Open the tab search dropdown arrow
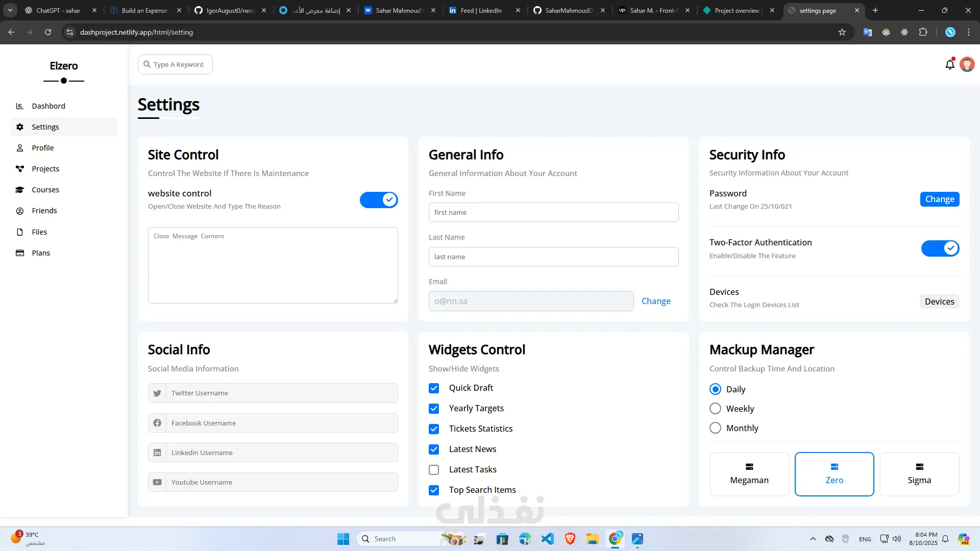Image resolution: width=980 pixels, height=551 pixels. click(x=10, y=10)
